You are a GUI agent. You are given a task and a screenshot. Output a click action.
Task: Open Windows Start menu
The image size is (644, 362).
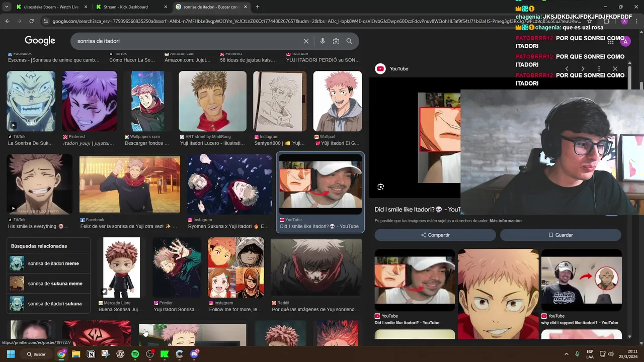(11, 354)
